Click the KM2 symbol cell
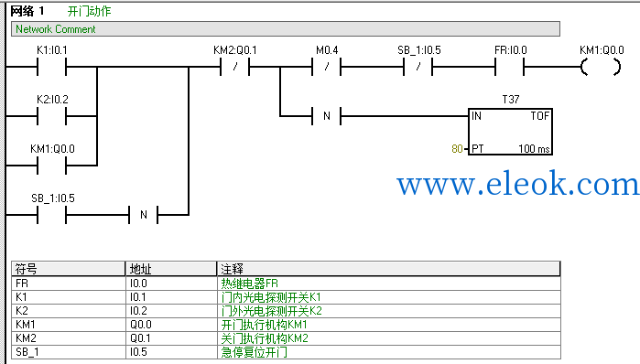 pos(68,338)
